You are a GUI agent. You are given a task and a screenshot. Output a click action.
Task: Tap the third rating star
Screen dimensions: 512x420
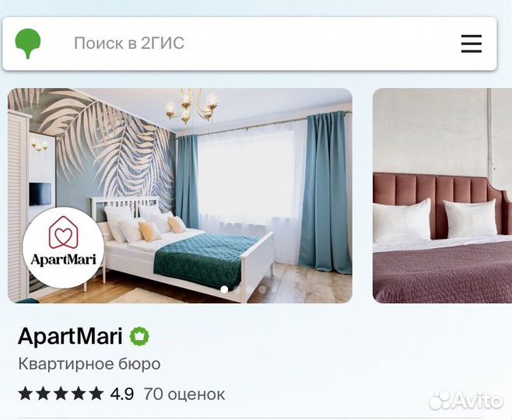point(61,394)
